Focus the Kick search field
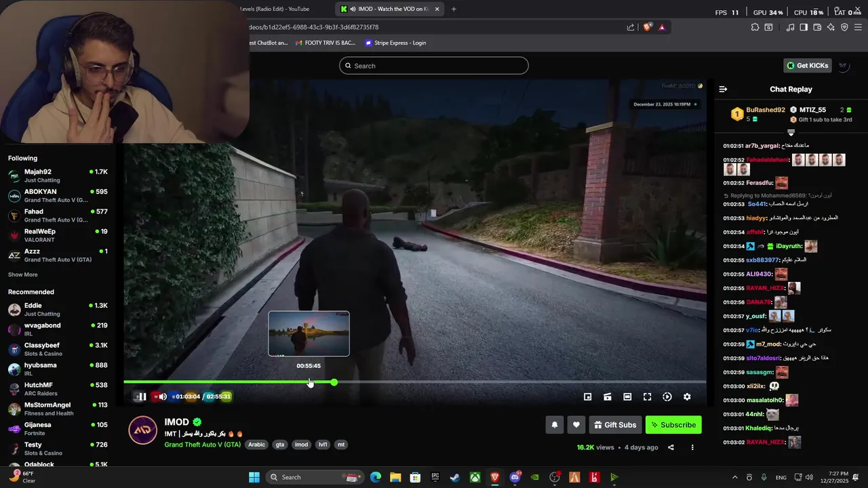Screen dimensions: 868x488 (434, 66)
